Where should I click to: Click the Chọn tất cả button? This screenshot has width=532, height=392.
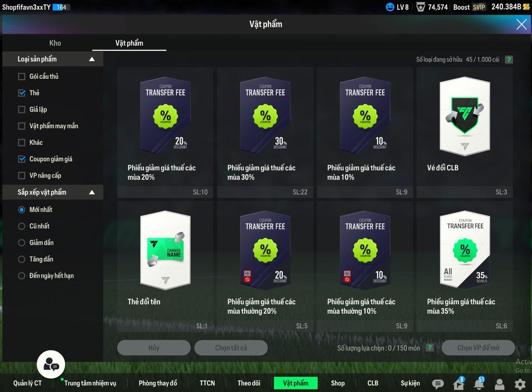pyautogui.click(x=231, y=348)
